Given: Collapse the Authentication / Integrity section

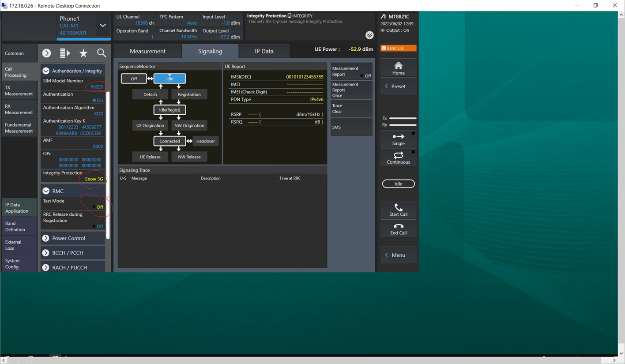Looking at the screenshot, I should click(x=46, y=71).
